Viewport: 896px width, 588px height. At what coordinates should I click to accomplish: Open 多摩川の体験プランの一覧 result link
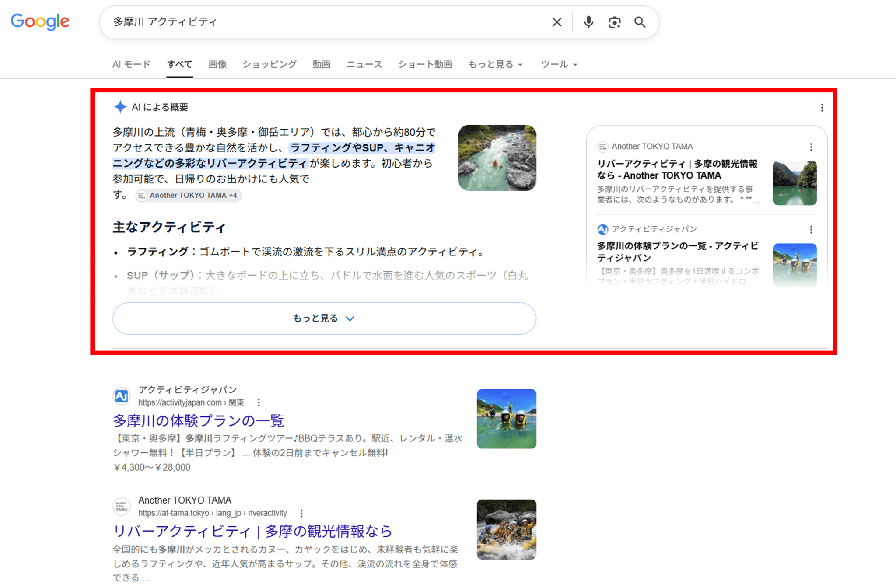(199, 421)
